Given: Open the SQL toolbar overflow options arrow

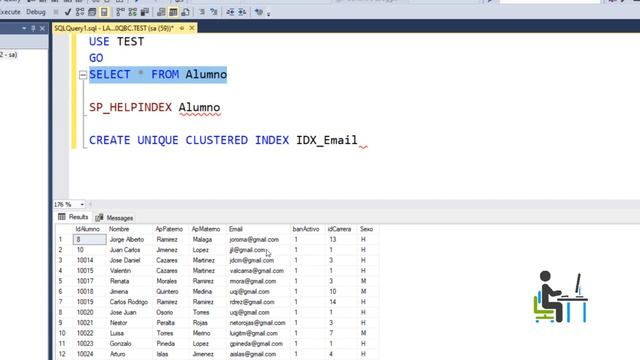Looking at the screenshot, I should click(269, 13).
